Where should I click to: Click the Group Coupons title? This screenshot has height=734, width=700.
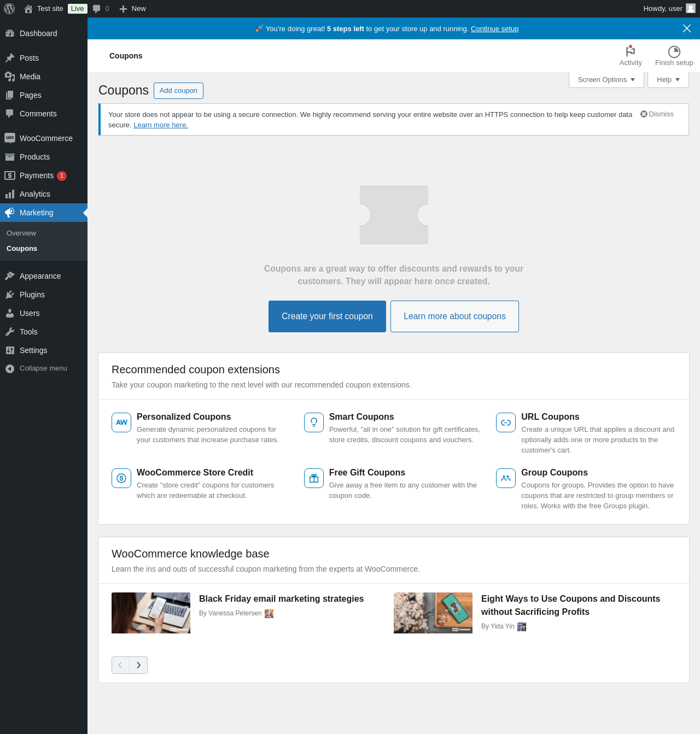click(x=555, y=473)
